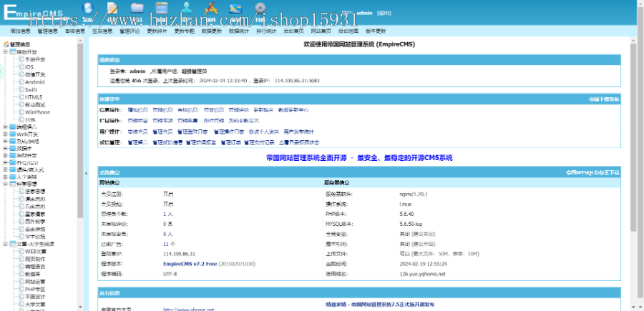Select the 国外哲学 tree item
The height and width of the screenshot is (311, 644).
click(x=35, y=222)
